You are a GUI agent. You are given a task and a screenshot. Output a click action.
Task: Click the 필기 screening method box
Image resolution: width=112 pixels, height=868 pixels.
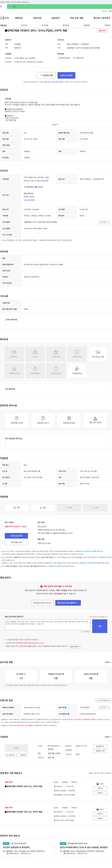(x=69, y=508)
